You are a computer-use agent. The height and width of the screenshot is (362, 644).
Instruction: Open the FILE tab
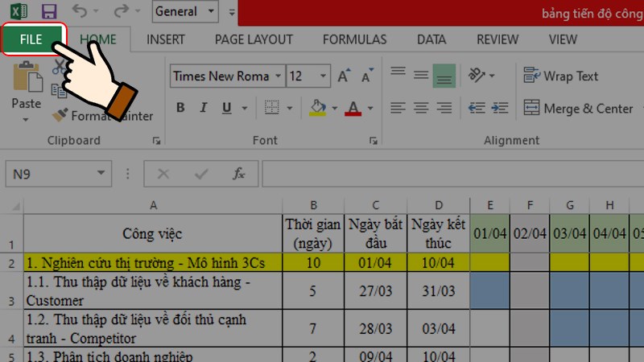pyautogui.click(x=32, y=39)
